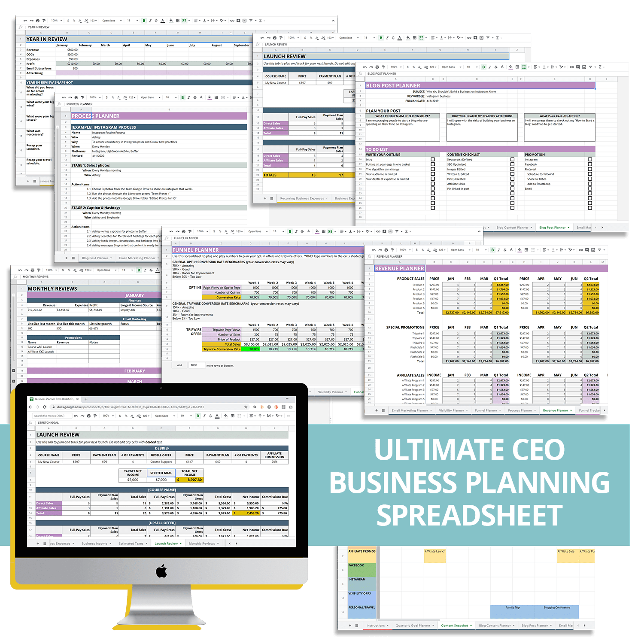
Task: Check the Facebook promotion checkbox
Action: (x=590, y=164)
